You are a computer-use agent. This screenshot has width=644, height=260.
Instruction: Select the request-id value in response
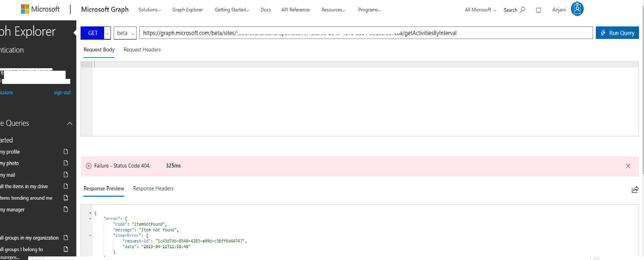click(200, 241)
